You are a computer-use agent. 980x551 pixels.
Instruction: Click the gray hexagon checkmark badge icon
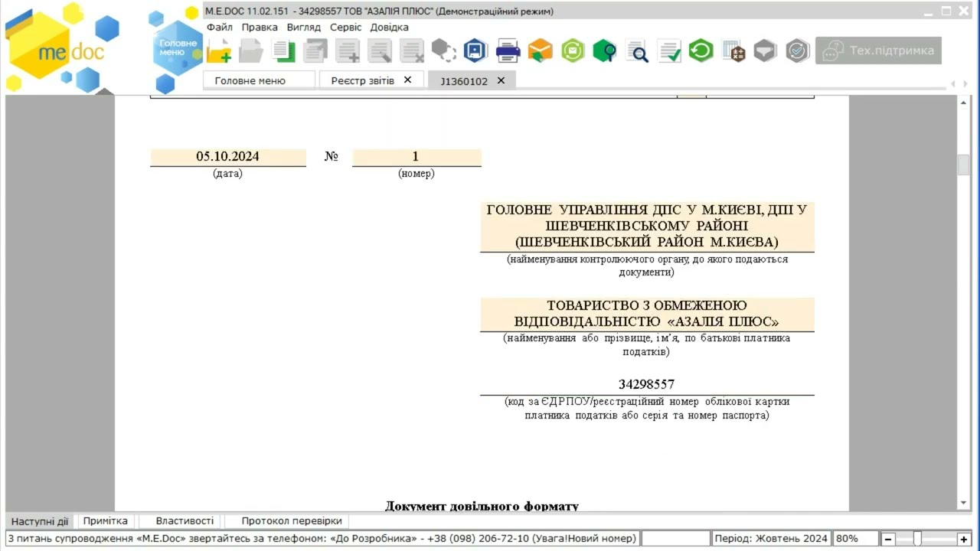point(798,51)
